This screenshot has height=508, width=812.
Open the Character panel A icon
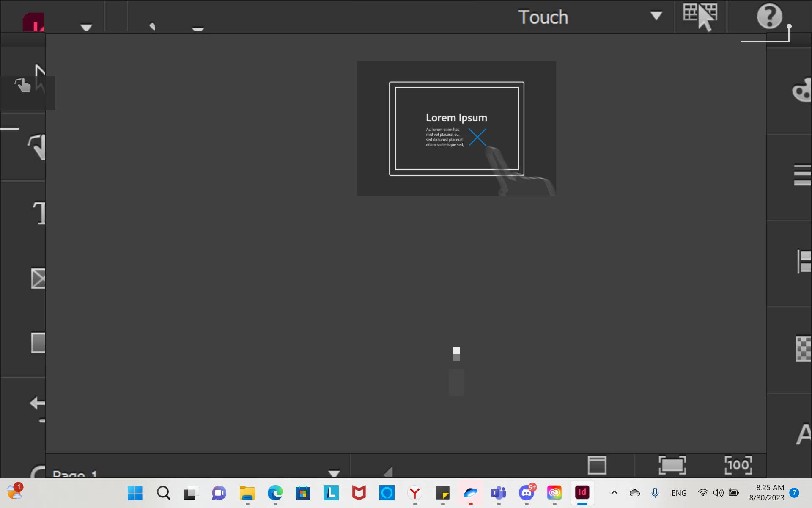[x=803, y=434]
